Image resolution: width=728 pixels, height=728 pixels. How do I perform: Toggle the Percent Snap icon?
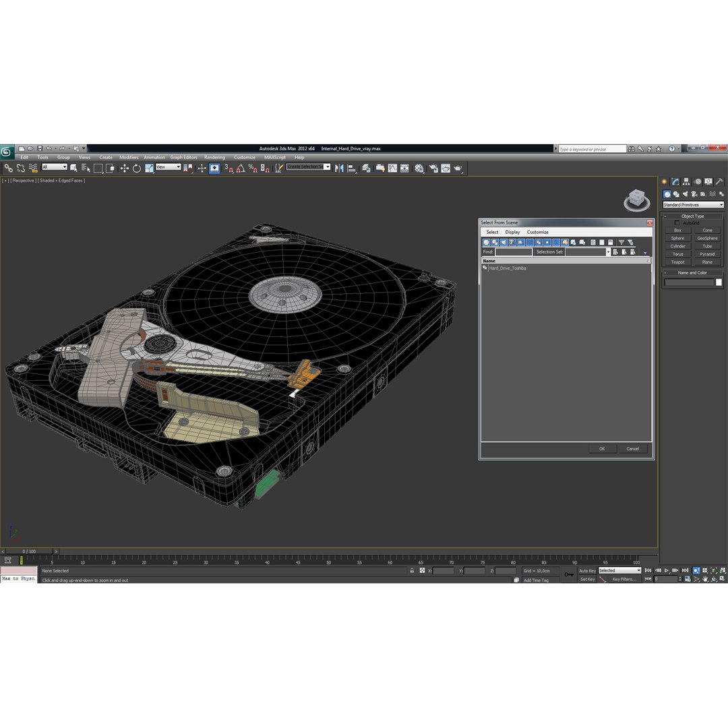tap(253, 168)
